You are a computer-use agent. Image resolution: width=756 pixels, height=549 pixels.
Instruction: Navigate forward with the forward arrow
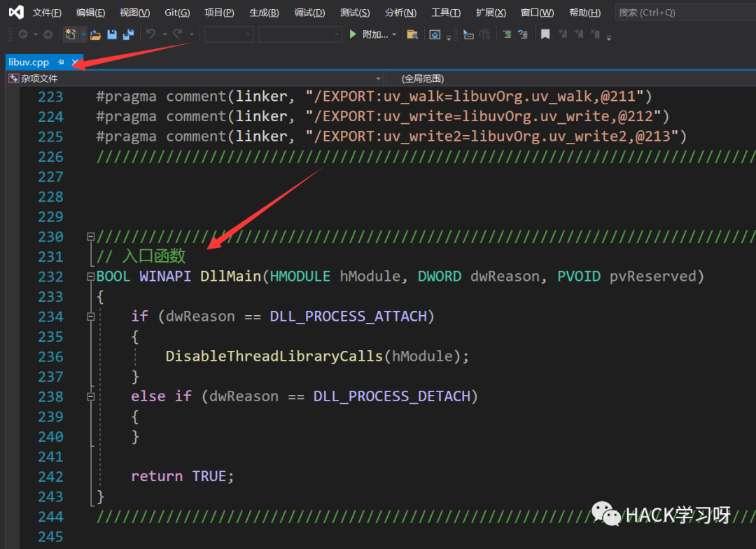48,34
